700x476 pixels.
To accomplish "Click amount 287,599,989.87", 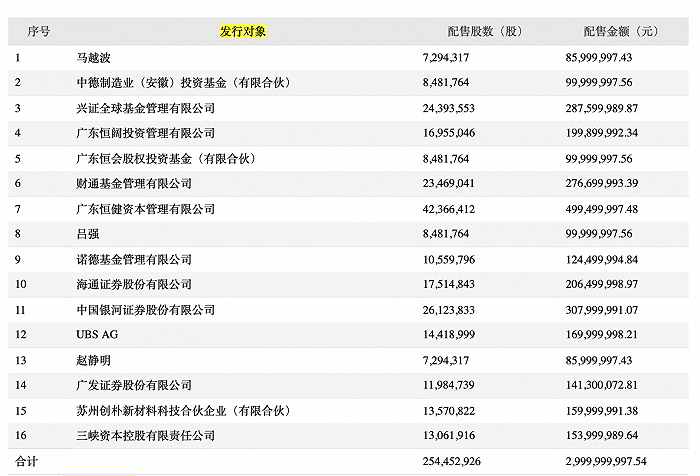I will point(602,108).
